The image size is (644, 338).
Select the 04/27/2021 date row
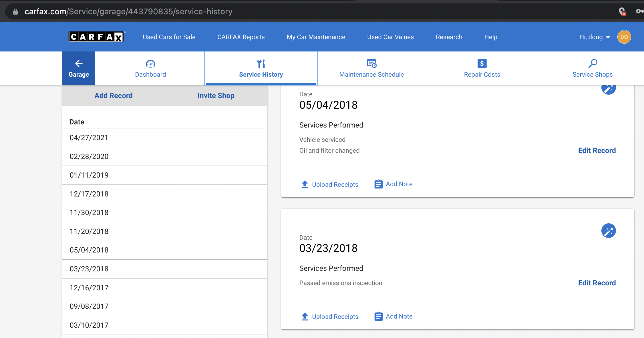point(165,138)
